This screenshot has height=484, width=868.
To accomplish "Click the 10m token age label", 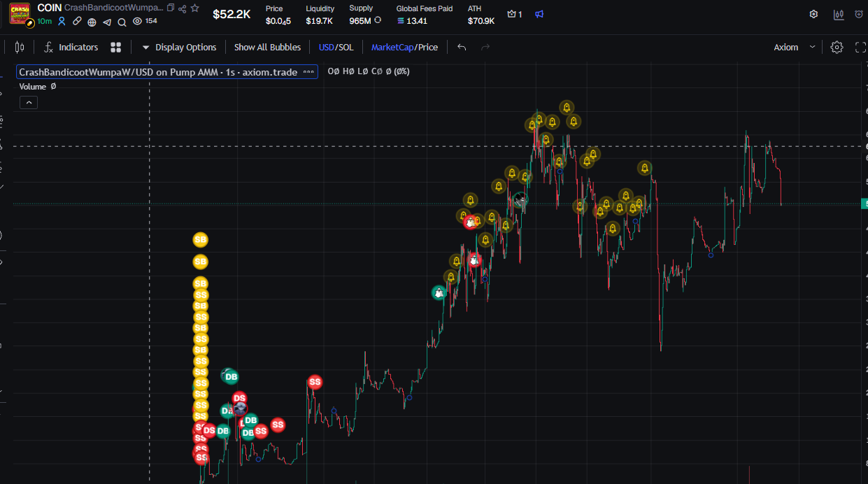I will coord(45,22).
